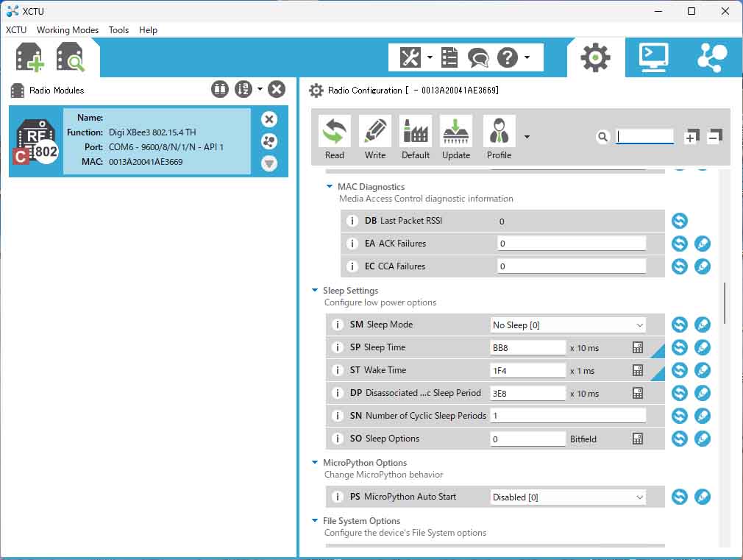Click the EA ACK Failures input field
743x560 pixels.
click(572, 244)
